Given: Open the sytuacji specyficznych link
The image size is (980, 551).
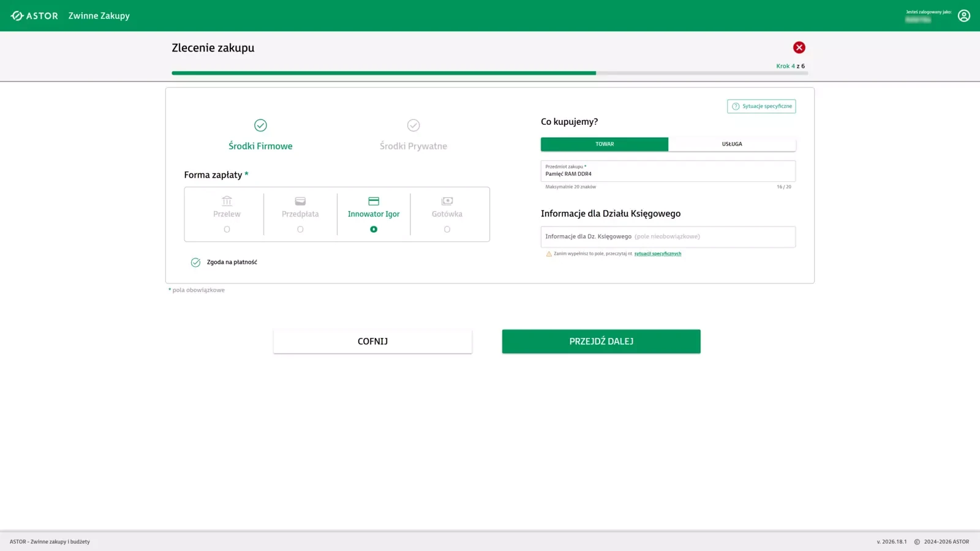Looking at the screenshot, I should [657, 253].
